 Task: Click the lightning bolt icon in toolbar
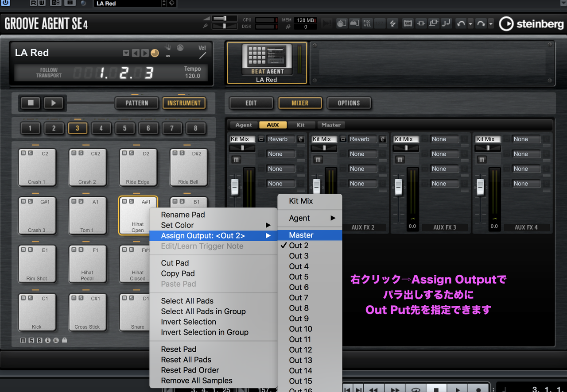[392, 23]
